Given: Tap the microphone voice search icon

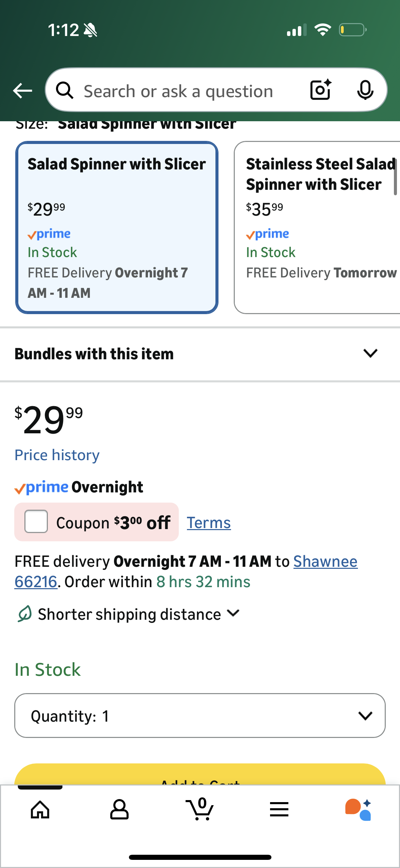Looking at the screenshot, I should [x=365, y=90].
